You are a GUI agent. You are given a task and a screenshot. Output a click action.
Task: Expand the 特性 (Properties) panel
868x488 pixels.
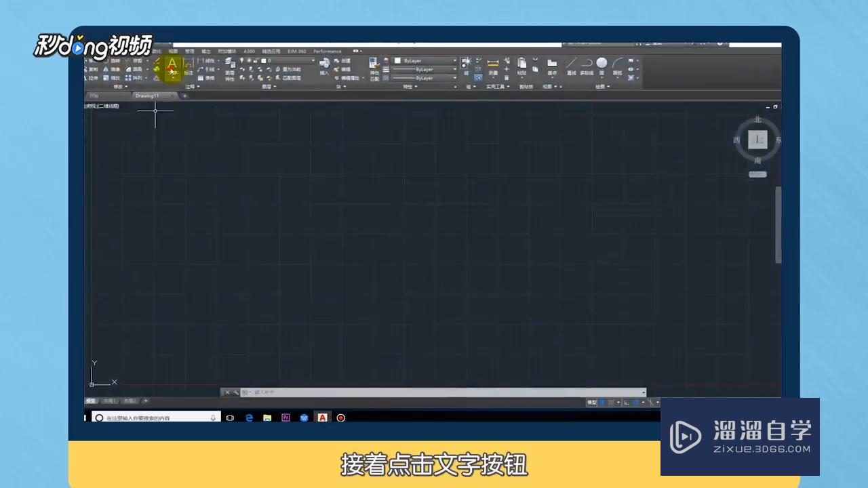411,87
